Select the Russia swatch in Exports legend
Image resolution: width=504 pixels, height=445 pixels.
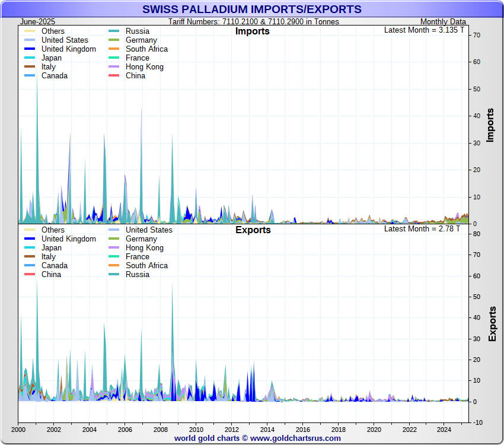[x=115, y=275]
